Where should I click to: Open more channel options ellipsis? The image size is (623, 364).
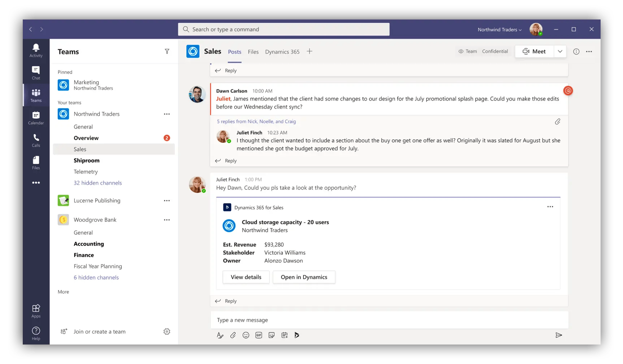[589, 52]
